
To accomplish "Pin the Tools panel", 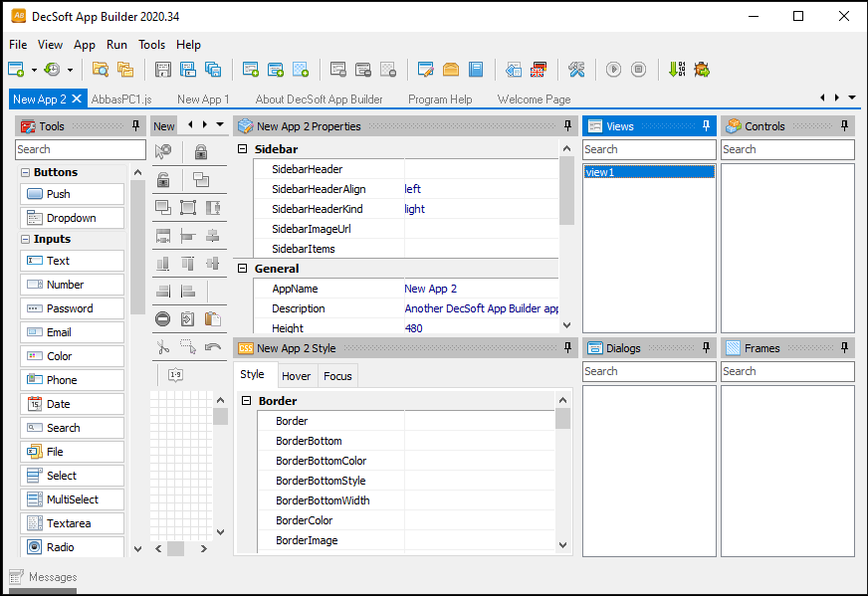I will pyautogui.click(x=135, y=125).
